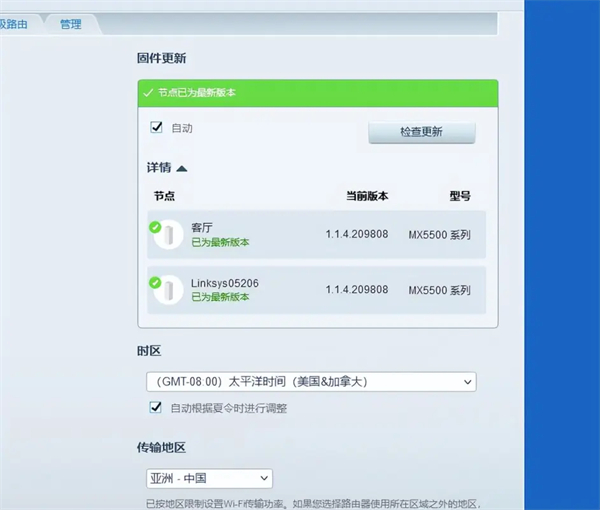
Task: Click the version number in Linksys05206 row
Action: pos(357,290)
